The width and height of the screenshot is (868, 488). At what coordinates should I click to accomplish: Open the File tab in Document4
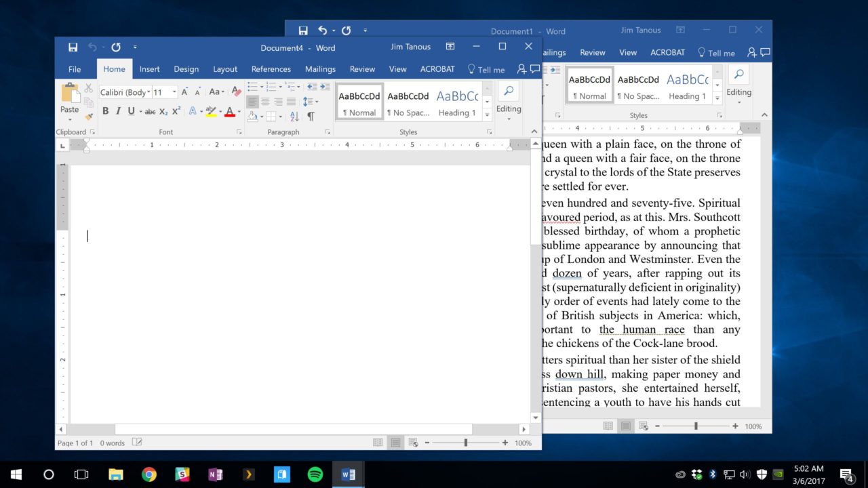(75, 69)
